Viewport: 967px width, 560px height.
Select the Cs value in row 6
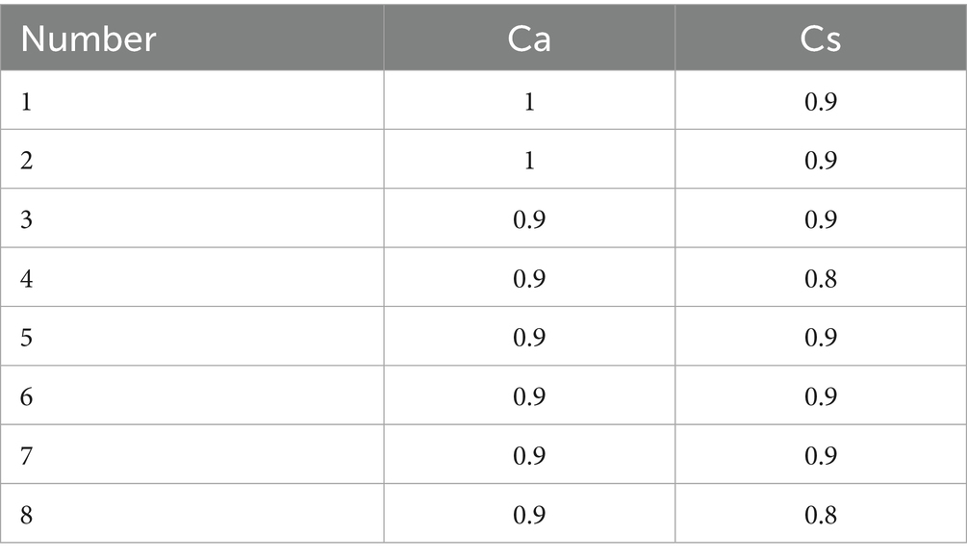(821, 396)
